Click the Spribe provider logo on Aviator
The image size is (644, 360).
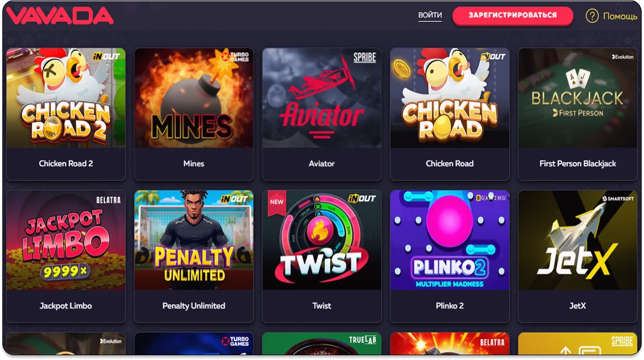pyautogui.click(x=365, y=57)
